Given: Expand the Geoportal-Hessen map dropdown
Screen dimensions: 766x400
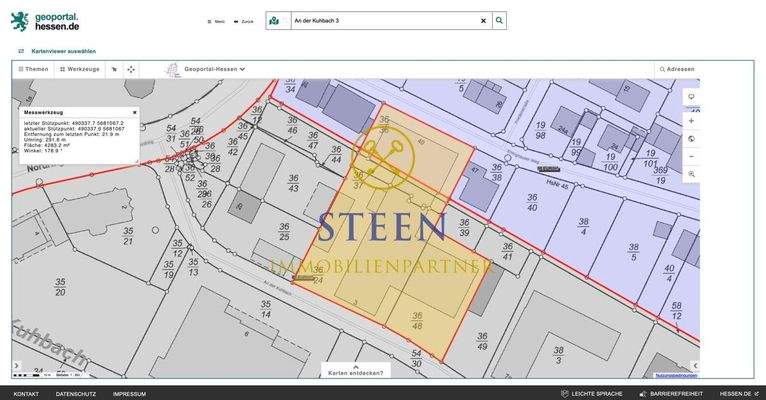Looking at the screenshot, I should tap(214, 70).
